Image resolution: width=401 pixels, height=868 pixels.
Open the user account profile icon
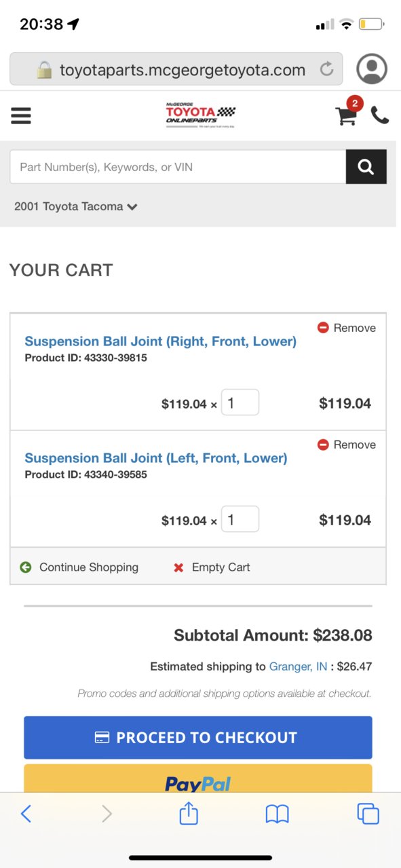tap(371, 69)
